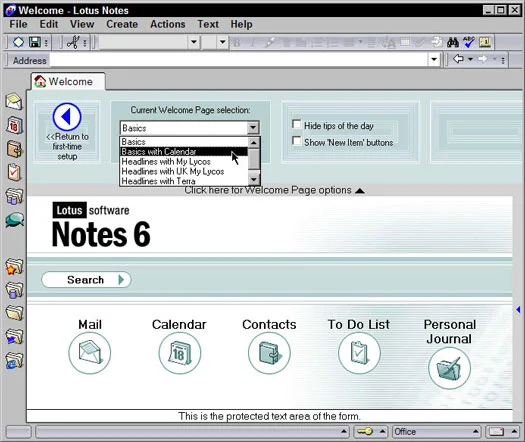Image resolution: width=525 pixels, height=442 pixels.
Task: Click the diamond Properties toolbar icon
Action: coord(18,42)
